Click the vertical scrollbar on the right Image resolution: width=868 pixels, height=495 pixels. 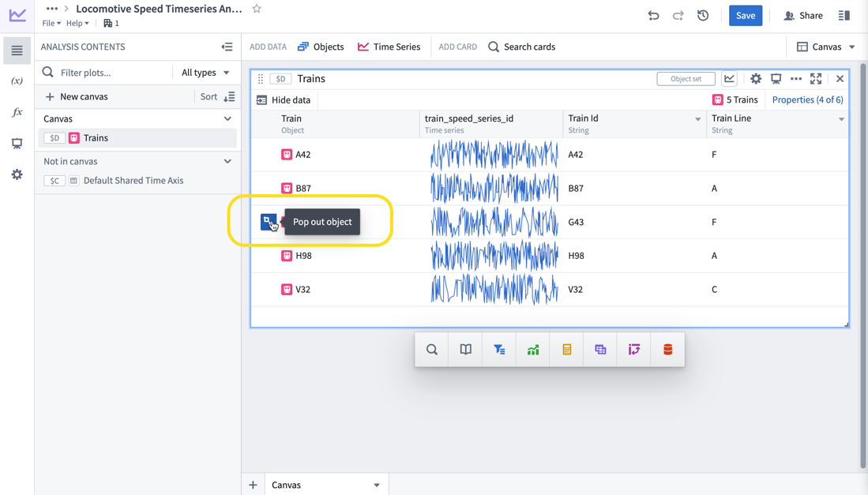tap(862, 265)
